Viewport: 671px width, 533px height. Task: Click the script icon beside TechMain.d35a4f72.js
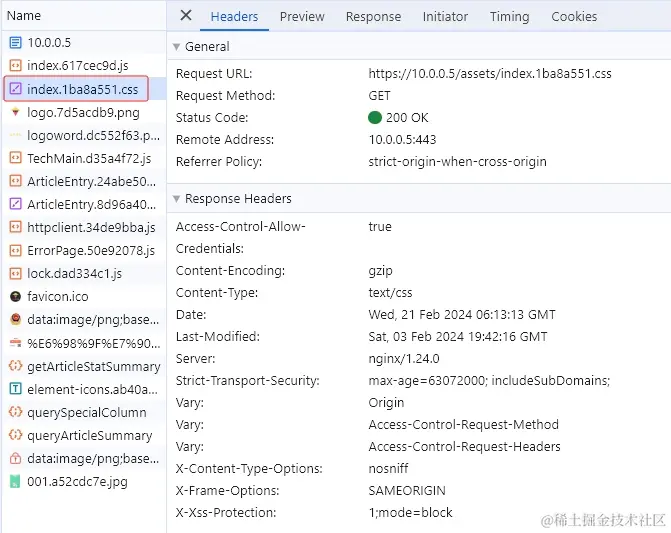click(15, 158)
